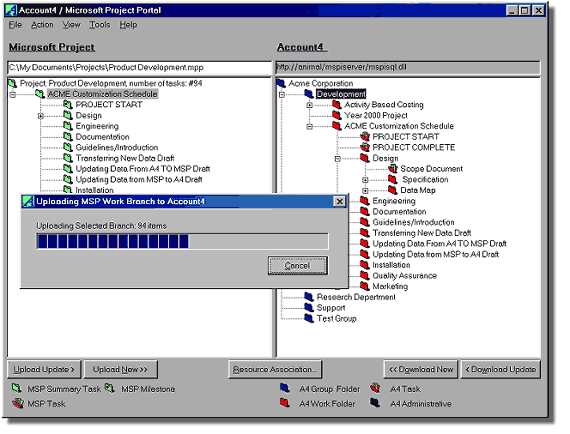This screenshot has height=434, width=570.
Task: Open the View menu
Action: [x=71, y=25]
